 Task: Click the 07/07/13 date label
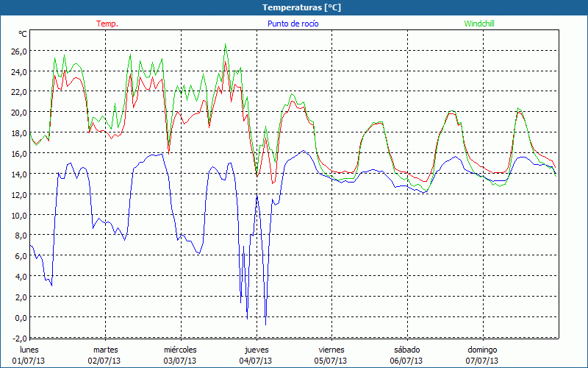click(x=482, y=361)
